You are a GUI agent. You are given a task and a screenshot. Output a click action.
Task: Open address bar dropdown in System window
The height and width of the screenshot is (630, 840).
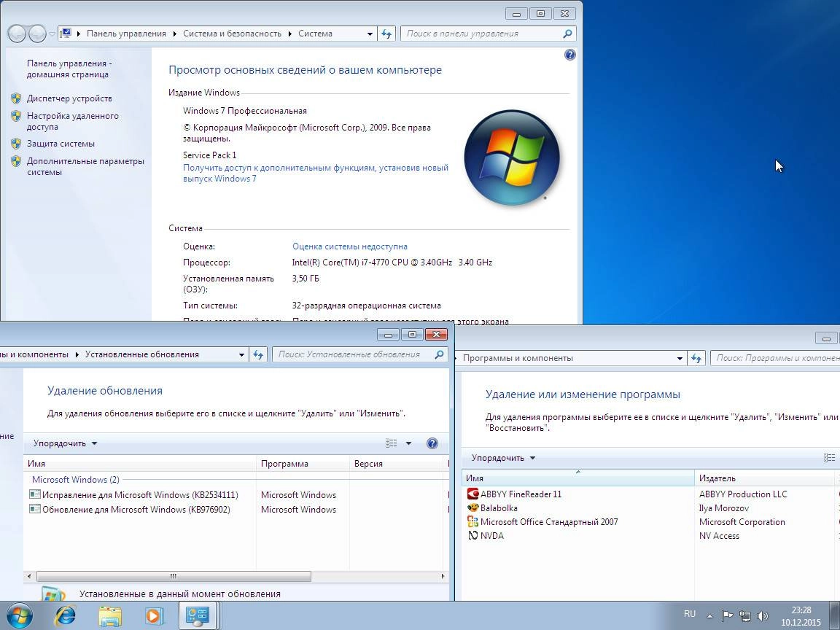tap(370, 34)
